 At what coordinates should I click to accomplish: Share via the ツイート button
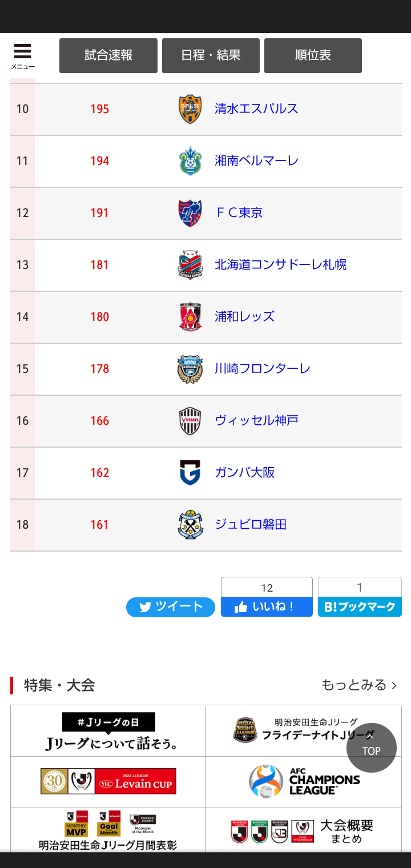[x=171, y=607]
